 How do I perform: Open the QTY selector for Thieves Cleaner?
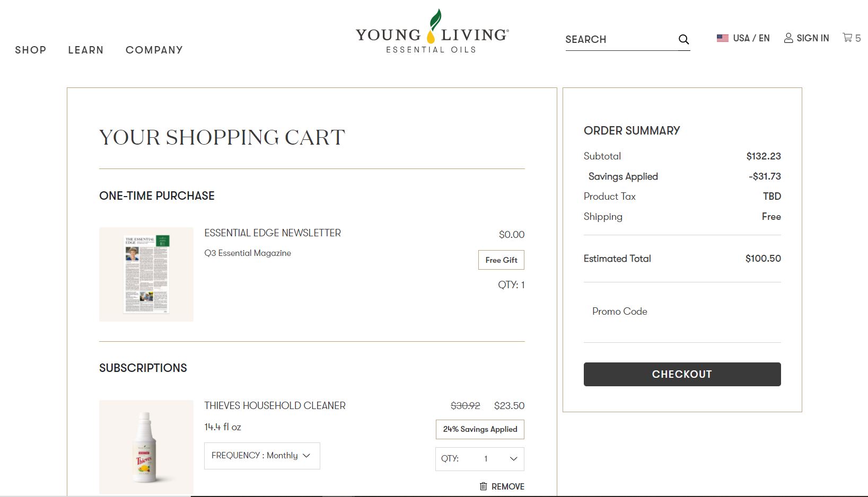tap(479, 459)
